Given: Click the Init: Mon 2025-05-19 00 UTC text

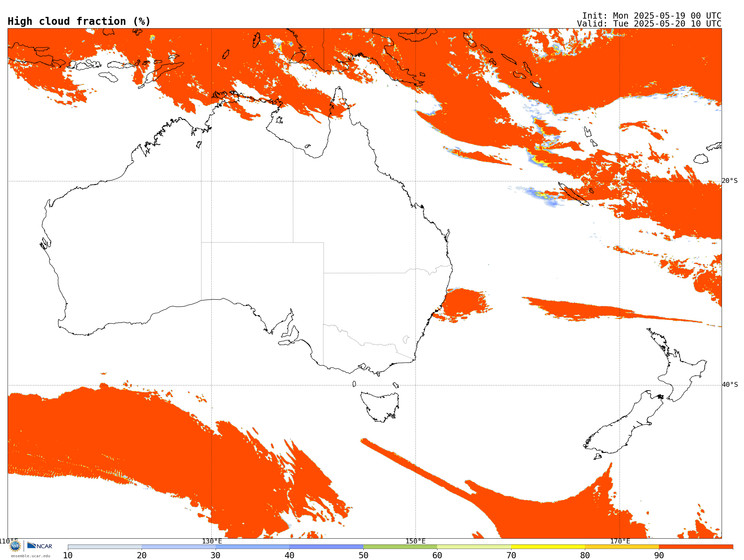Looking at the screenshot, I should (x=652, y=16).
